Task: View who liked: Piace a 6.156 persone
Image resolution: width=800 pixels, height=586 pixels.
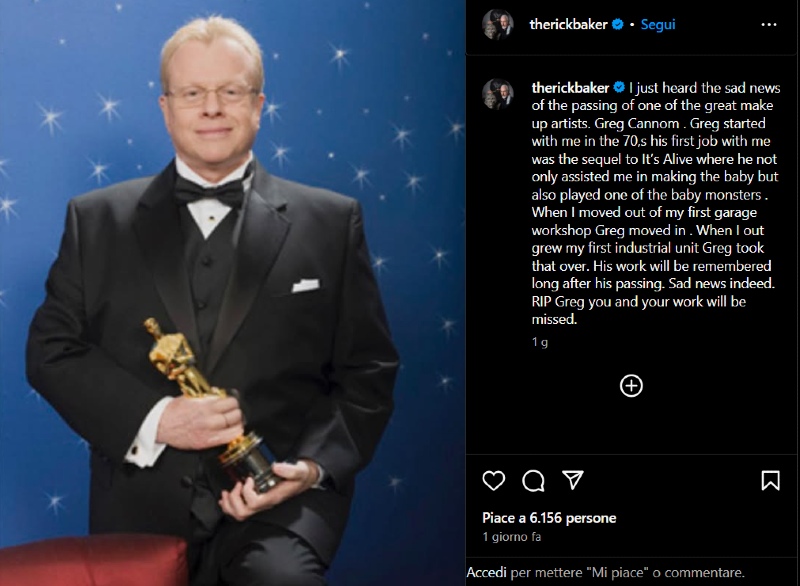Action: pyautogui.click(x=549, y=518)
